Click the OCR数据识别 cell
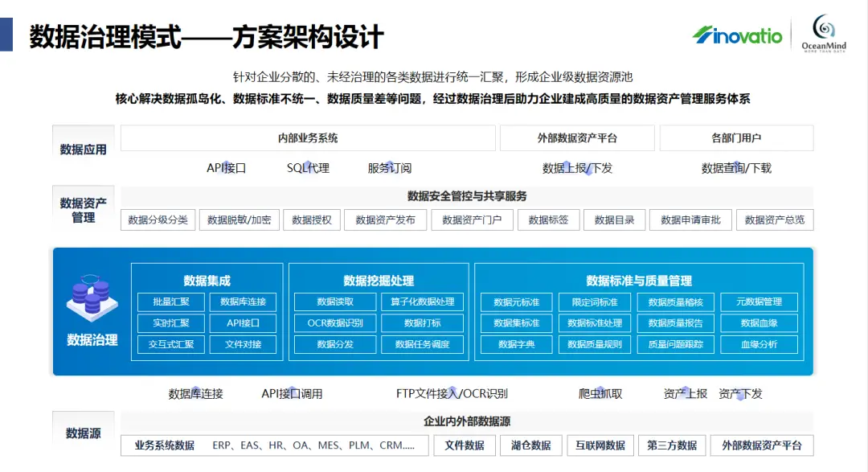The width and height of the screenshot is (868, 472). tap(335, 323)
